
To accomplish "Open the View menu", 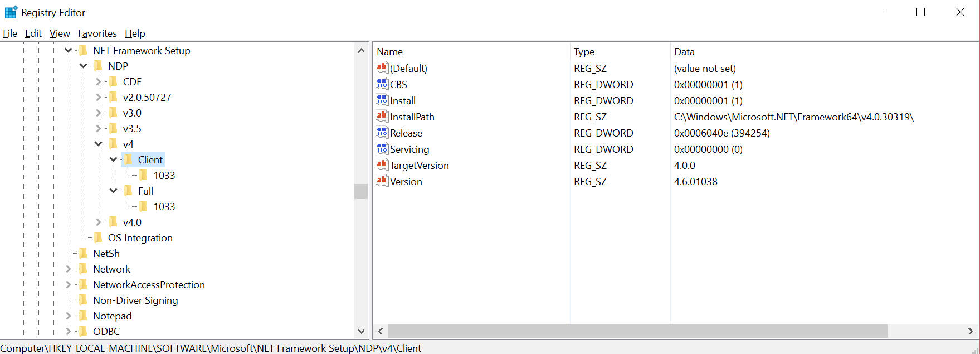I will pos(60,33).
